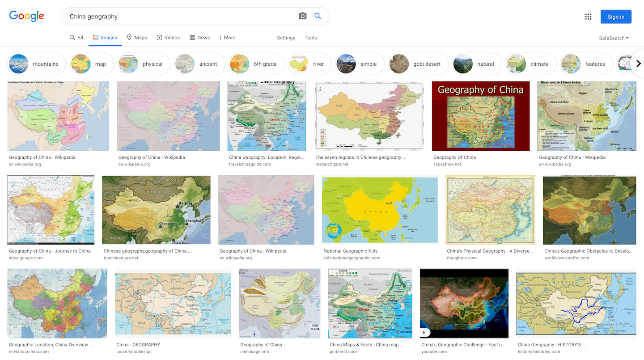The height and width of the screenshot is (360, 644).
Task: Open the sites.google.com Journey to China thumbnail
Action: tap(51, 210)
